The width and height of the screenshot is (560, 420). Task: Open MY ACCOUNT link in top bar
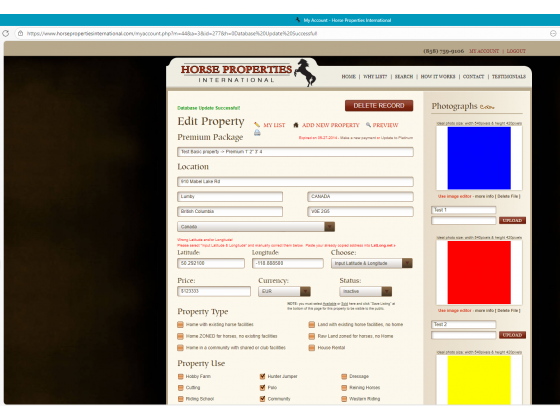[484, 51]
